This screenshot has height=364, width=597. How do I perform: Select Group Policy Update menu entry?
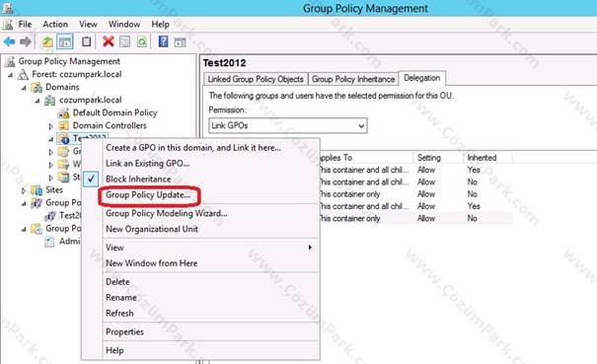(x=148, y=195)
